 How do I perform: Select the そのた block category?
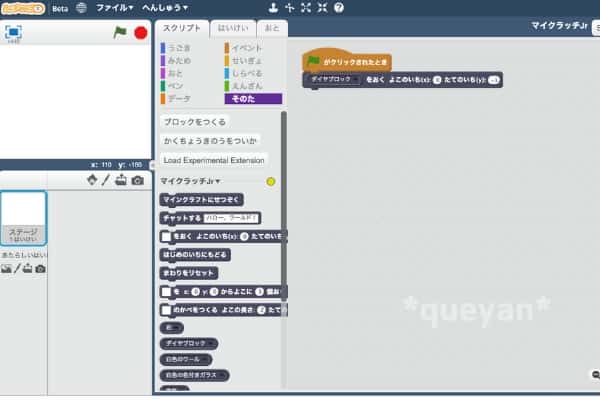tap(253, 99)
